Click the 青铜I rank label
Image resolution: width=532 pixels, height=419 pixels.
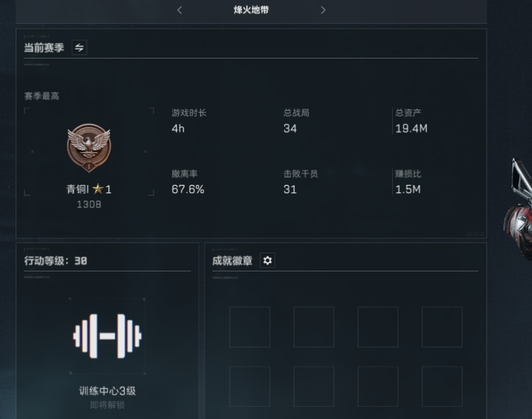tap(77, 189)
